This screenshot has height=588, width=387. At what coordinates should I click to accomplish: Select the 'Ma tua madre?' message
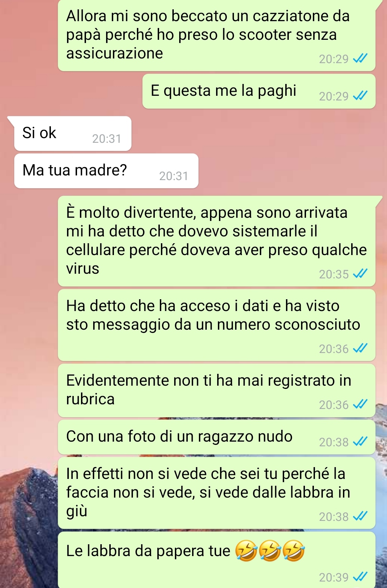106,171
